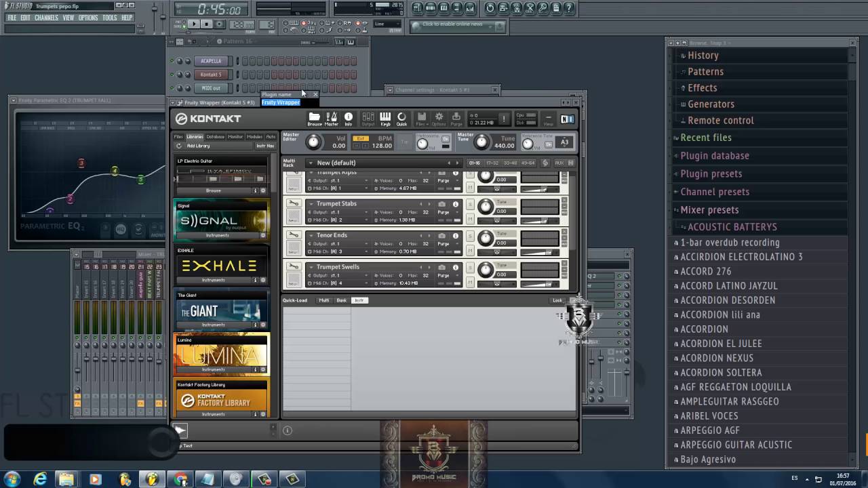
Task: Click the info icon on Tenor Ends
Action: click(x=455, y=235)
